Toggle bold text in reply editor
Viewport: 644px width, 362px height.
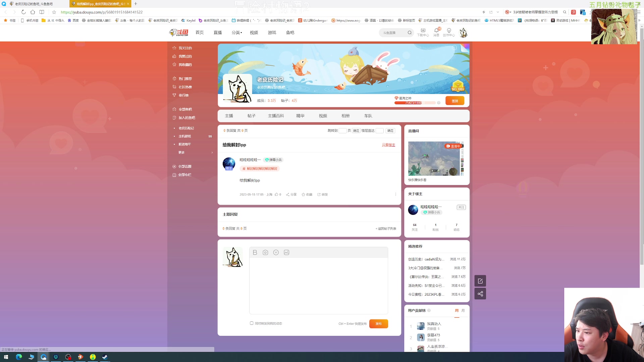(255, 252)
